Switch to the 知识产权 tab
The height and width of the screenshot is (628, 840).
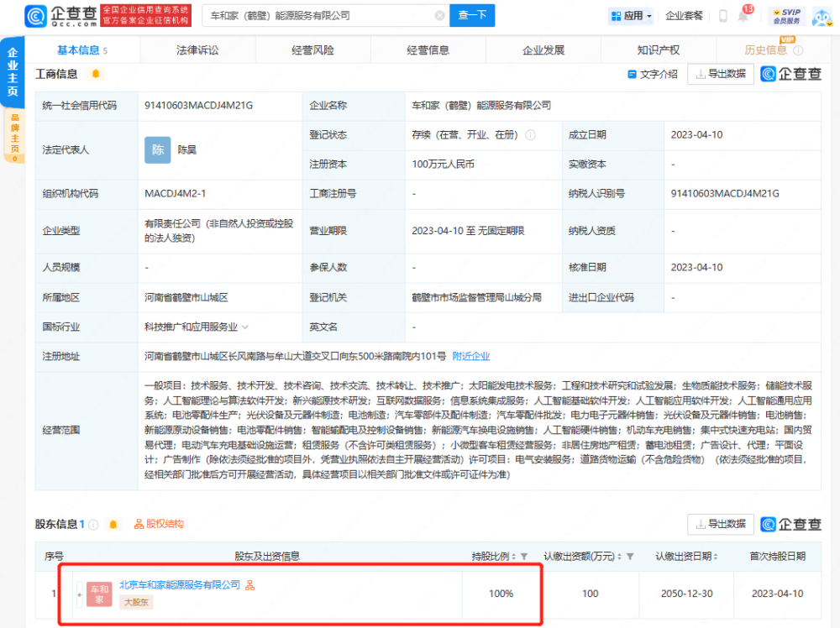pos(659,50)
